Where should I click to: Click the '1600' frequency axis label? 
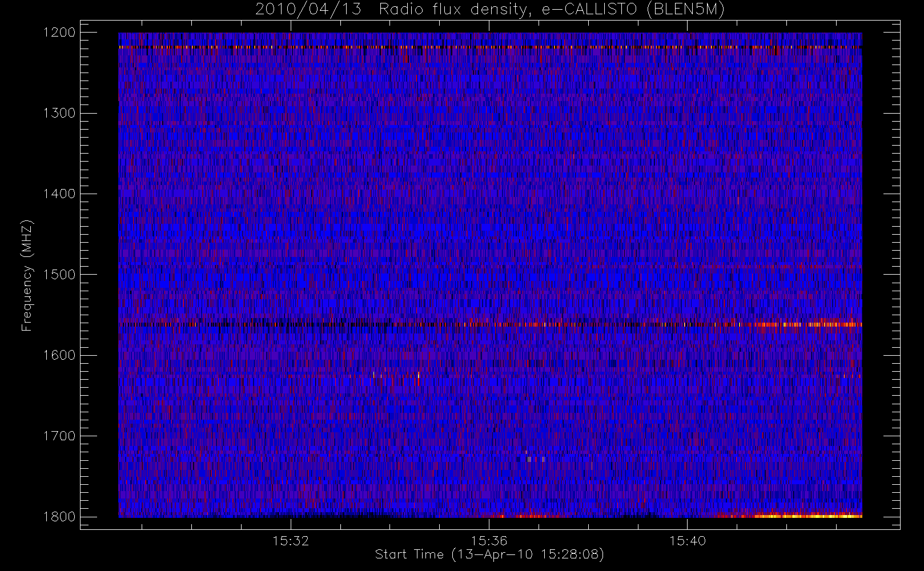59,355
